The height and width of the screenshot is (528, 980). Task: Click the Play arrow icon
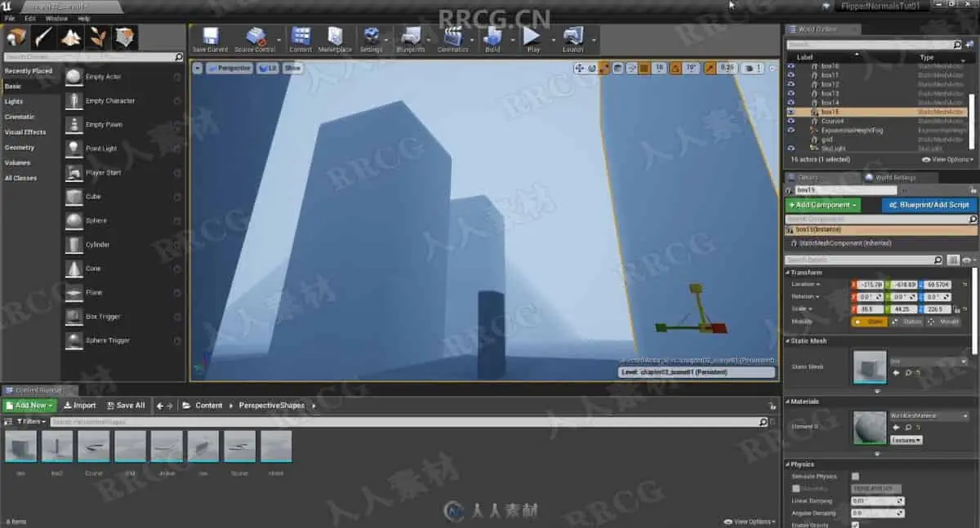(532, 36)
